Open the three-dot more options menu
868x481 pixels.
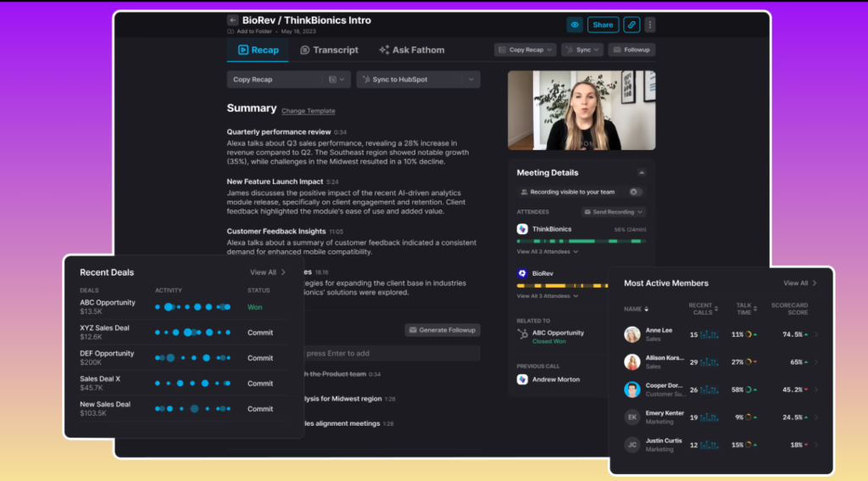click(650, 25)
